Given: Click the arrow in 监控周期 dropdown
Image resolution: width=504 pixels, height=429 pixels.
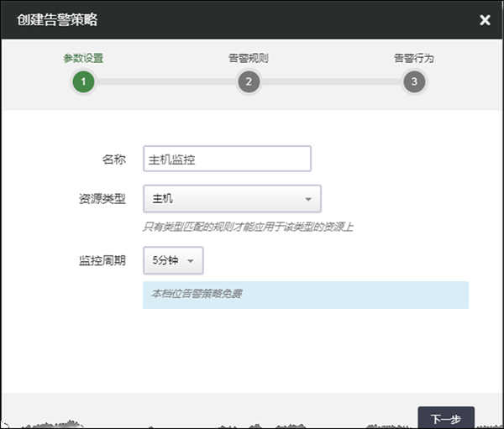Looking at the screenshot, I should [x=190, y=261].
